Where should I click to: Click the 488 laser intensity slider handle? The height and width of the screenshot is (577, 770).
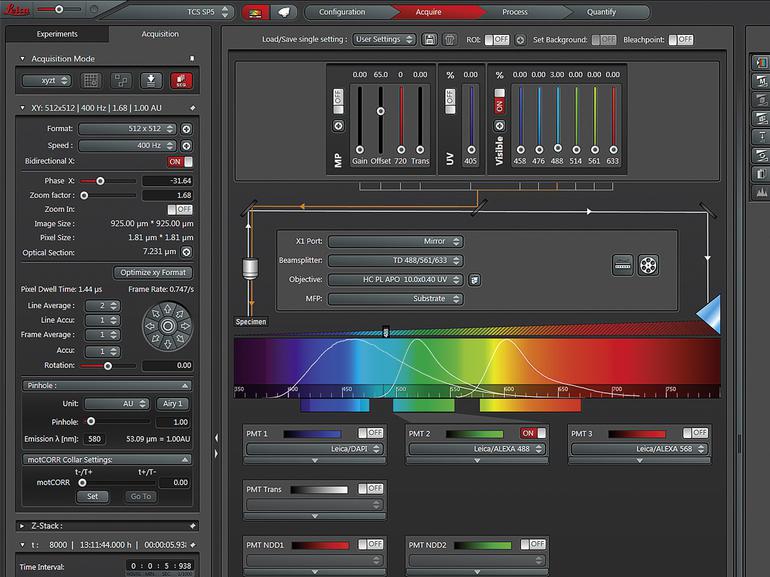click(x=558, y=148)
